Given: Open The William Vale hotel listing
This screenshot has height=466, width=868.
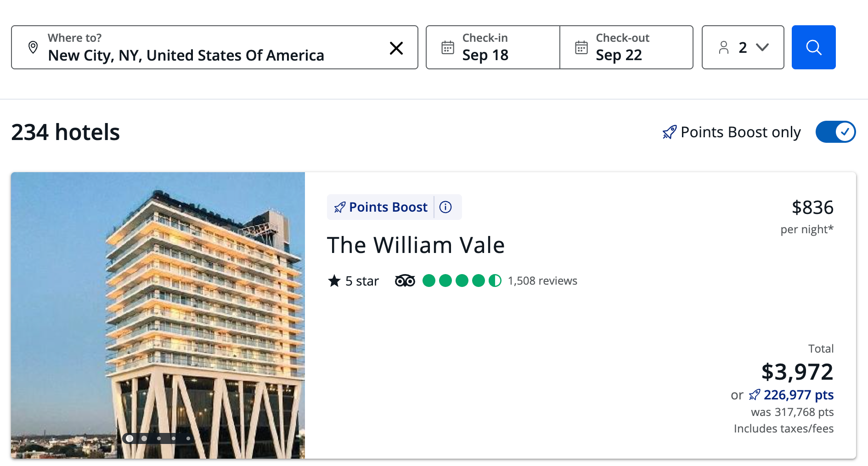Looking at the screenshot, I should click(416, 245).
